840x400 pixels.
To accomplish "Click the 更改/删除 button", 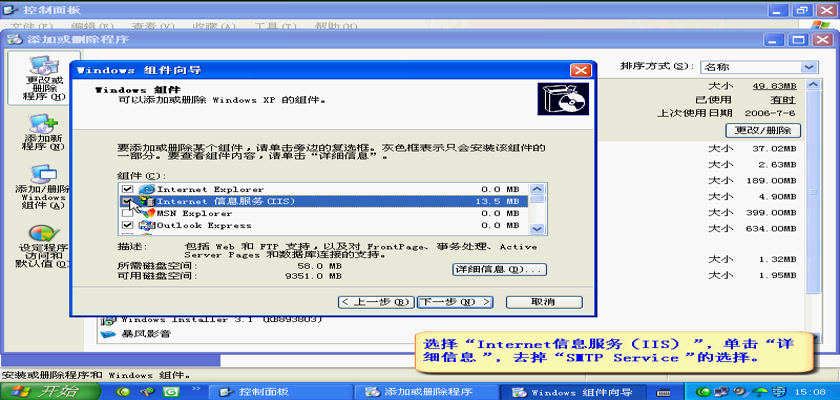I will [x=763, y=130].
